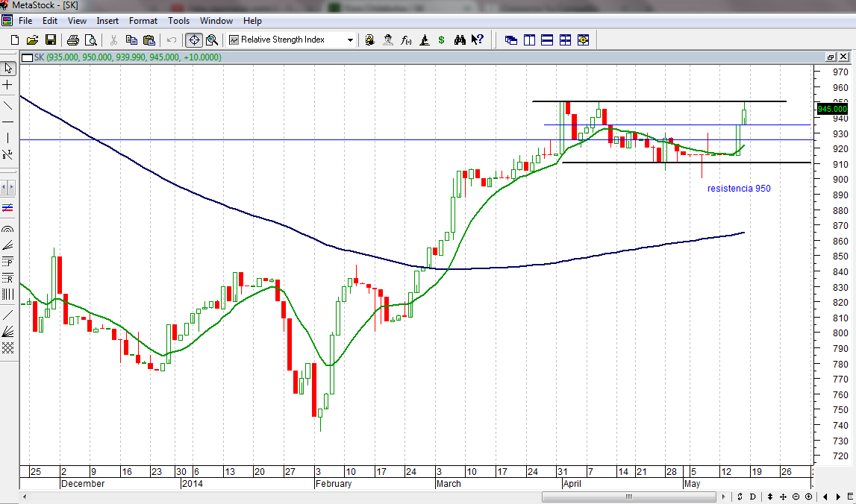Select the arrow pointer tool
856x504 pixels.
[x=7, y=68]
